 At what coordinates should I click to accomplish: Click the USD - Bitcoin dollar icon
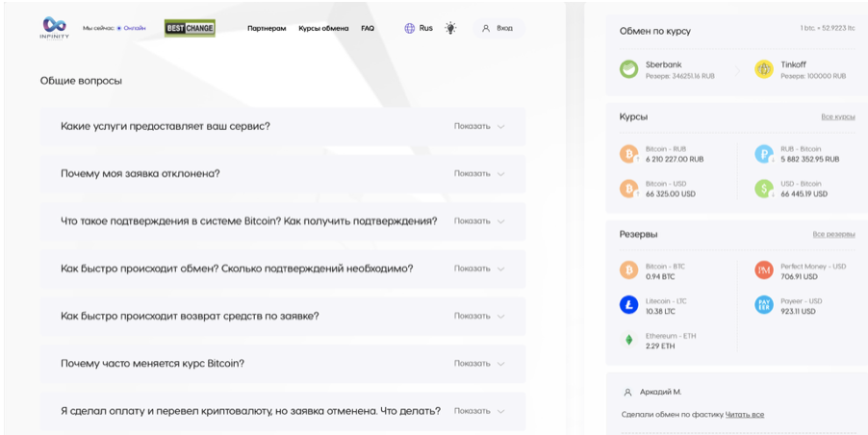pos(764,188)
